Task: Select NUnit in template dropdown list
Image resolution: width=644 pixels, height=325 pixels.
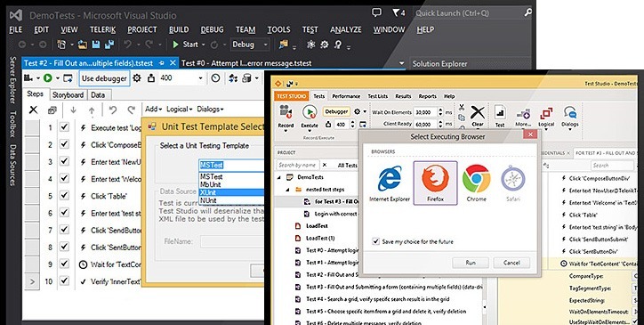Action: pos(231,200)
